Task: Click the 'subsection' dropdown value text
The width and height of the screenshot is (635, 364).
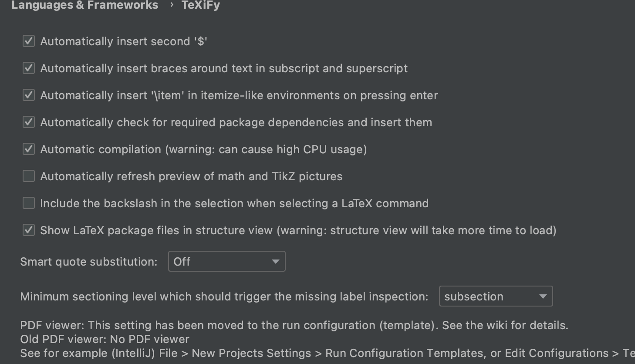Action: click(x=473, y=296)
